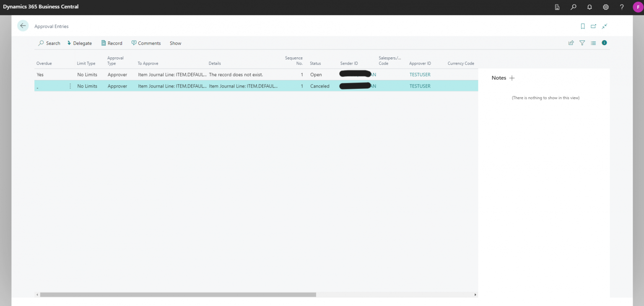
Task: Open the Show menu
Action: [x=175, y=43]
